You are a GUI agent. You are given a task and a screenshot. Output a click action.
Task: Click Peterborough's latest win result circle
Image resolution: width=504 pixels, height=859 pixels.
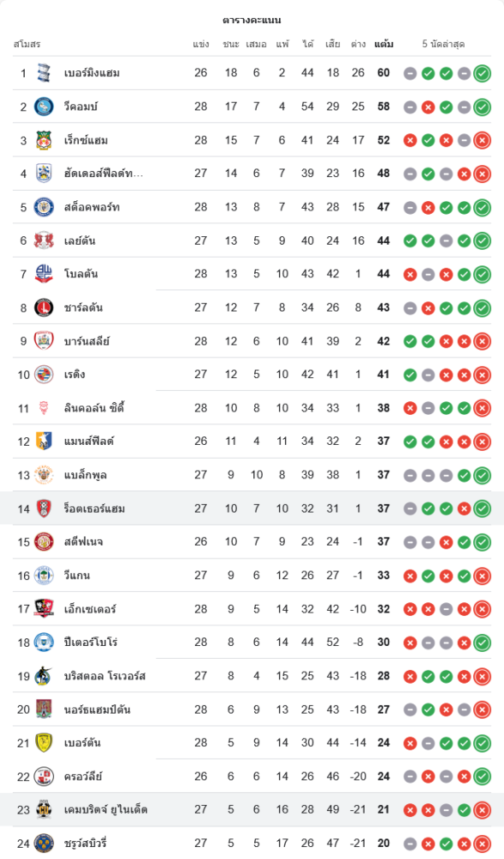(x=482, y=643)
